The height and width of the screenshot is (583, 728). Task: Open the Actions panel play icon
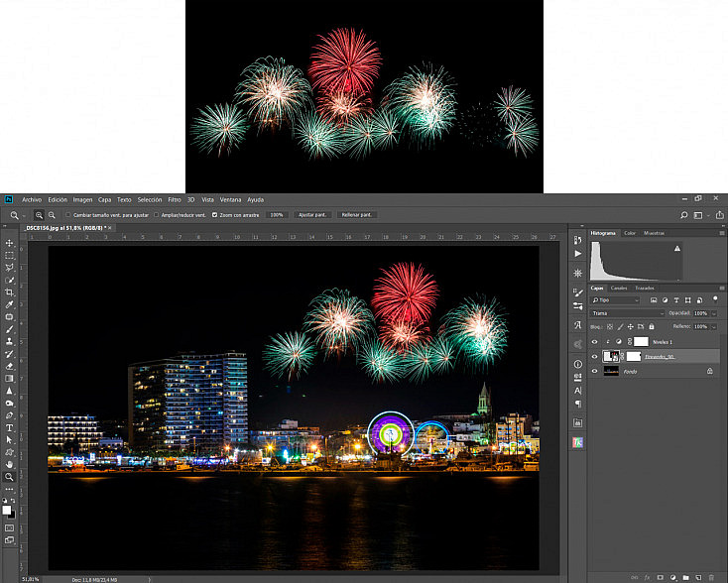coord(577,254)
